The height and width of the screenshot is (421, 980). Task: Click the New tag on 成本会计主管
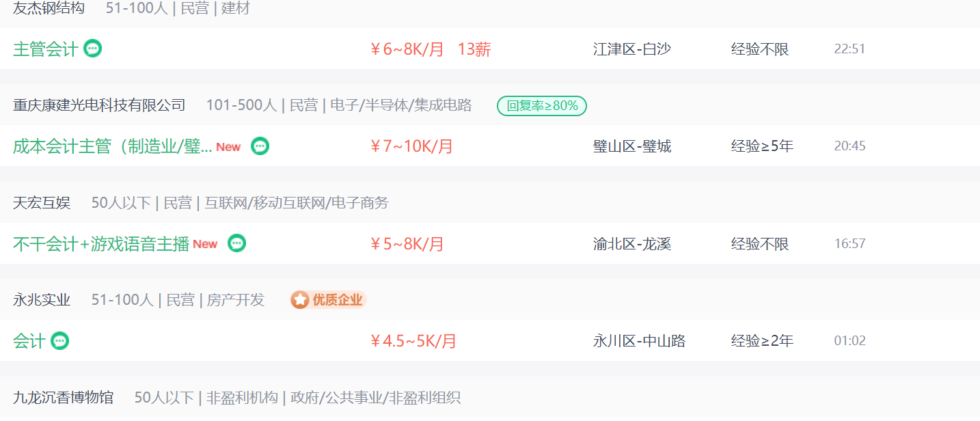pos(228,147)
